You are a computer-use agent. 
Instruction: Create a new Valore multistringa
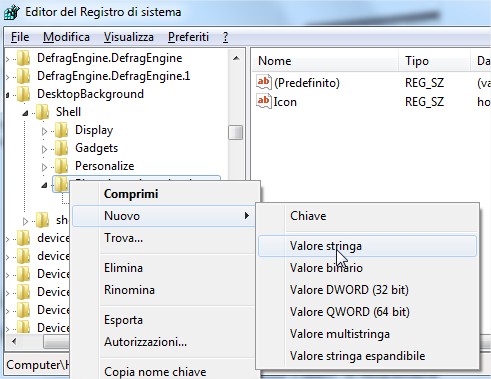coord(367,334)
